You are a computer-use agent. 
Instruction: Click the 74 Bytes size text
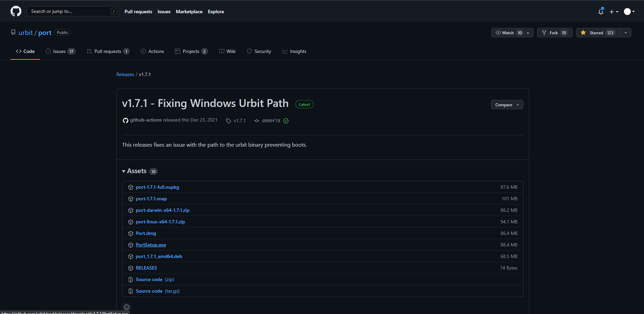pyautogui.click(x=509, y=268)
